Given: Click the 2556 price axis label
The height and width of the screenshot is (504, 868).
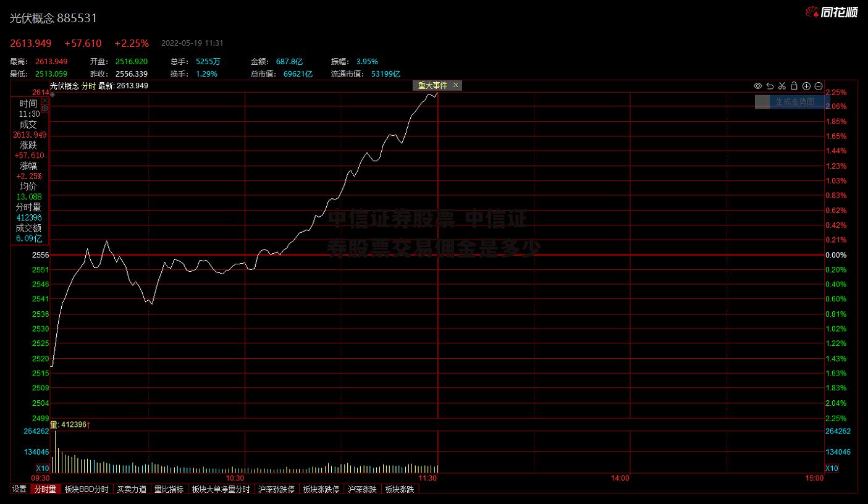Looking at the screenshot, I should click(x=40, y=254).
